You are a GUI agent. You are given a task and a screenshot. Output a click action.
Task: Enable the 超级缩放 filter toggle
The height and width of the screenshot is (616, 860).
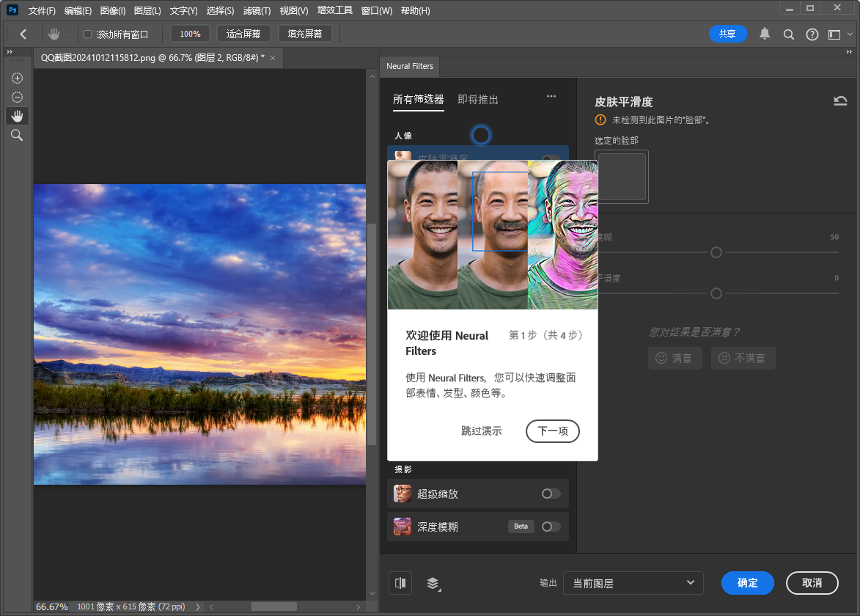tap(551, 494)
